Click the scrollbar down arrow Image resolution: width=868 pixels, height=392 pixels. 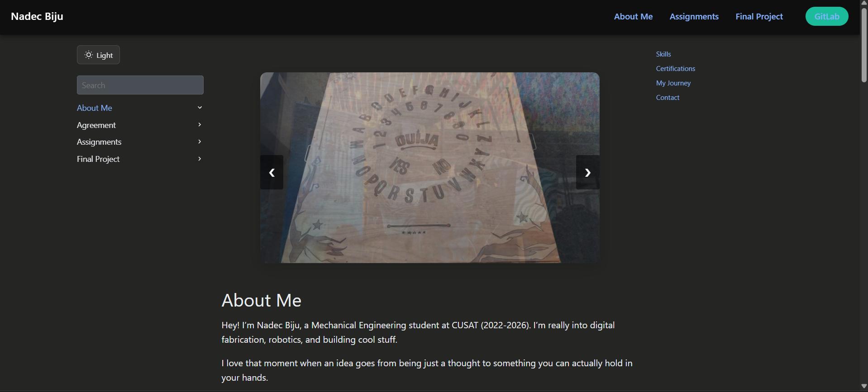click(x=864, y=387)
